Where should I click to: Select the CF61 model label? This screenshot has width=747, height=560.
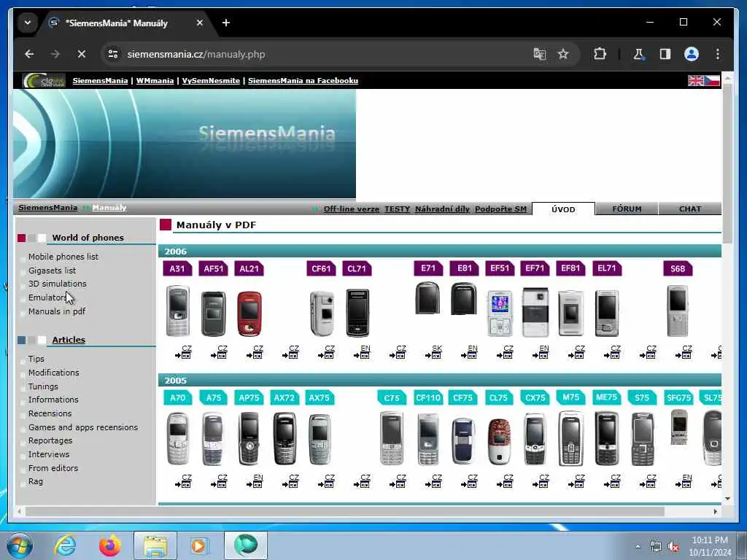click(321, 268)
